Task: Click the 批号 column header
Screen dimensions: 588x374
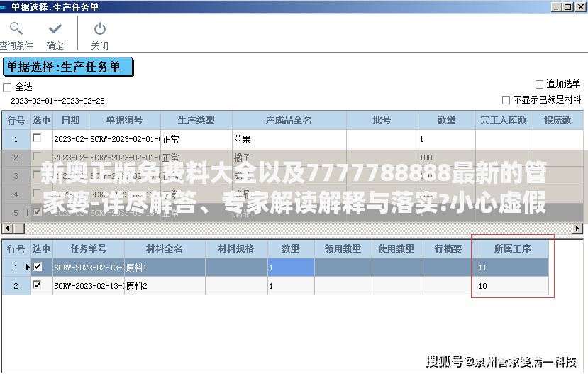Action: click(382, 121)
